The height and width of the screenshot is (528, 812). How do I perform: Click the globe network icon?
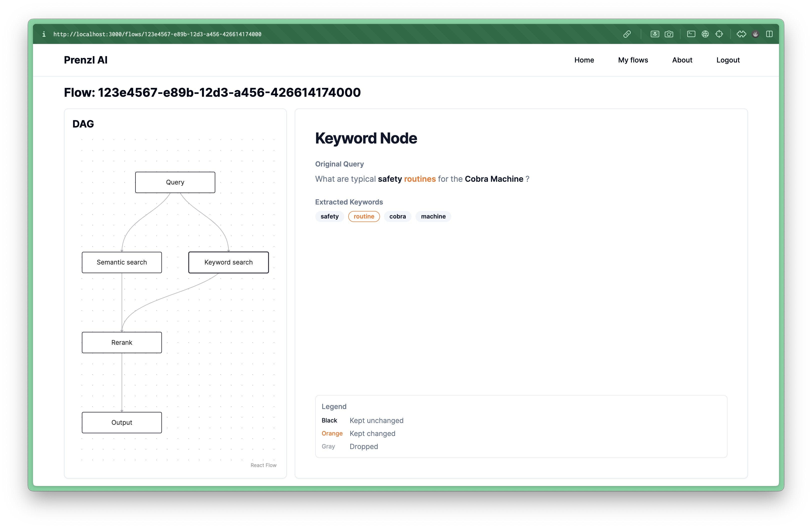705,34
